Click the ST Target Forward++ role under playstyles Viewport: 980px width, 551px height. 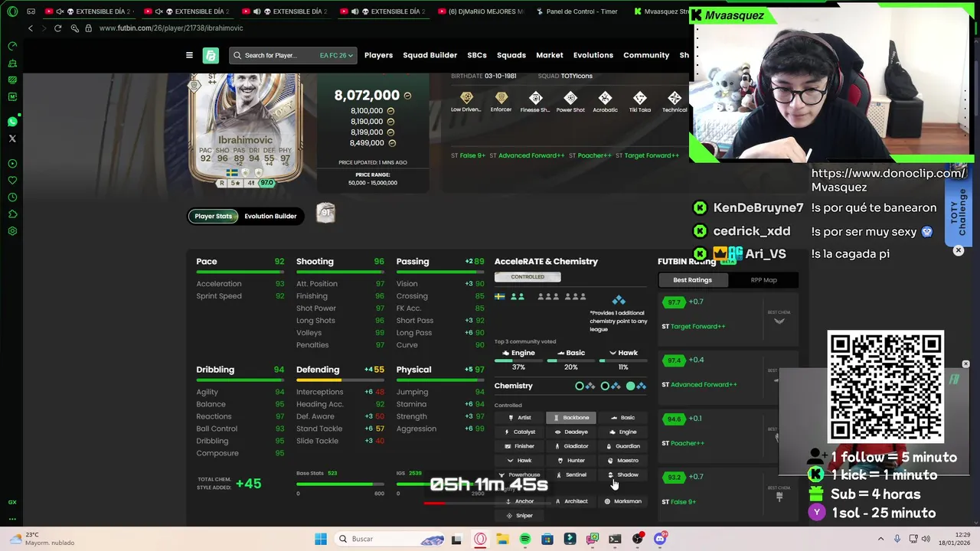coord(647,155)
